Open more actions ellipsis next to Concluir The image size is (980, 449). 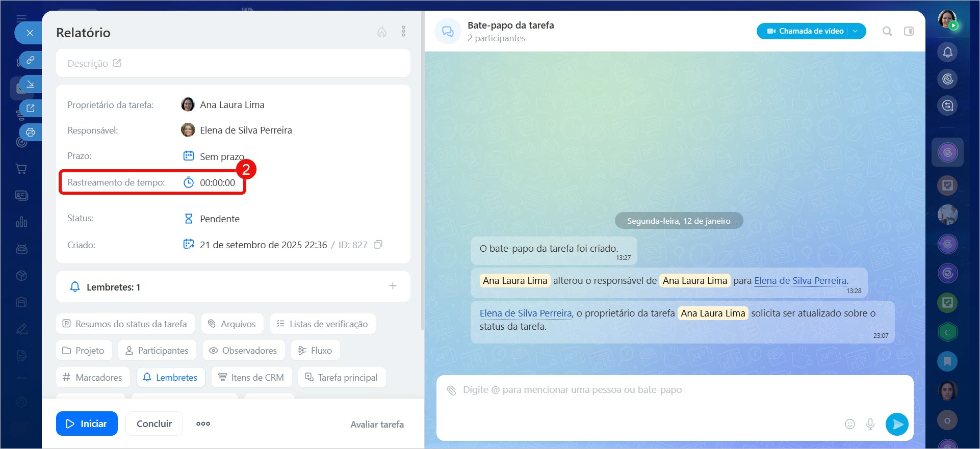click(203, 424)
